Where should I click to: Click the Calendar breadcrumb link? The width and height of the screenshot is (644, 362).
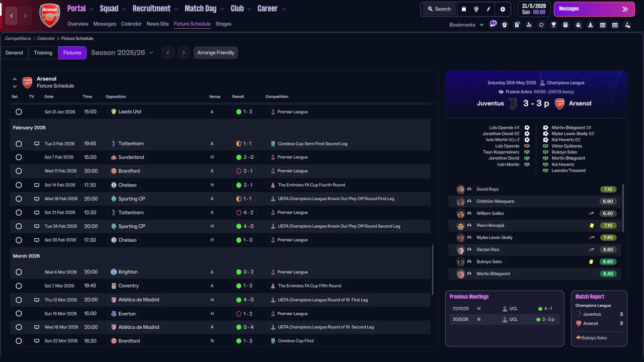click(x=46, y=39)
